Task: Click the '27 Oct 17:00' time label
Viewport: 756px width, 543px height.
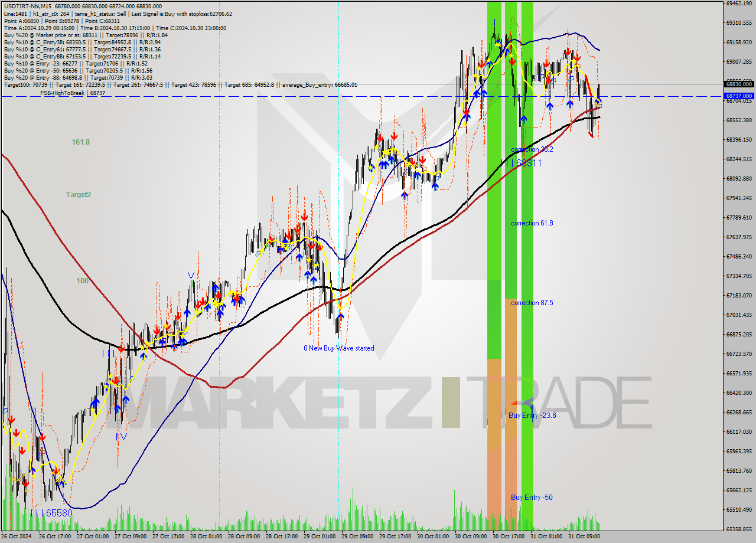Action: [168, 537]
